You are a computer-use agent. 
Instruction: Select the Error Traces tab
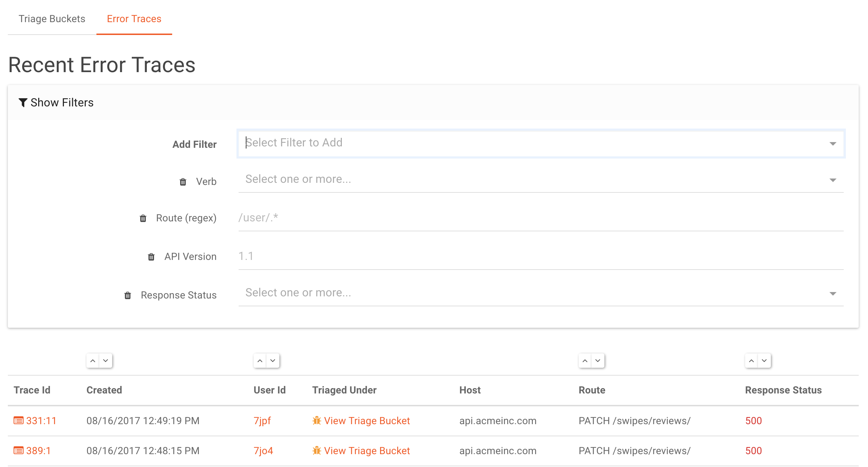(x=134, y=19)
